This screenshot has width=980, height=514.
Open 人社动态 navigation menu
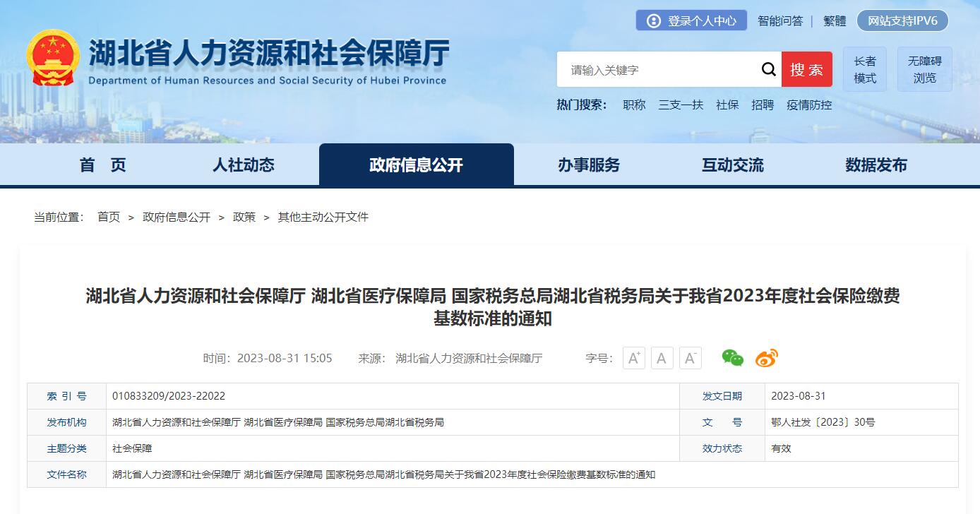point(244,165)
